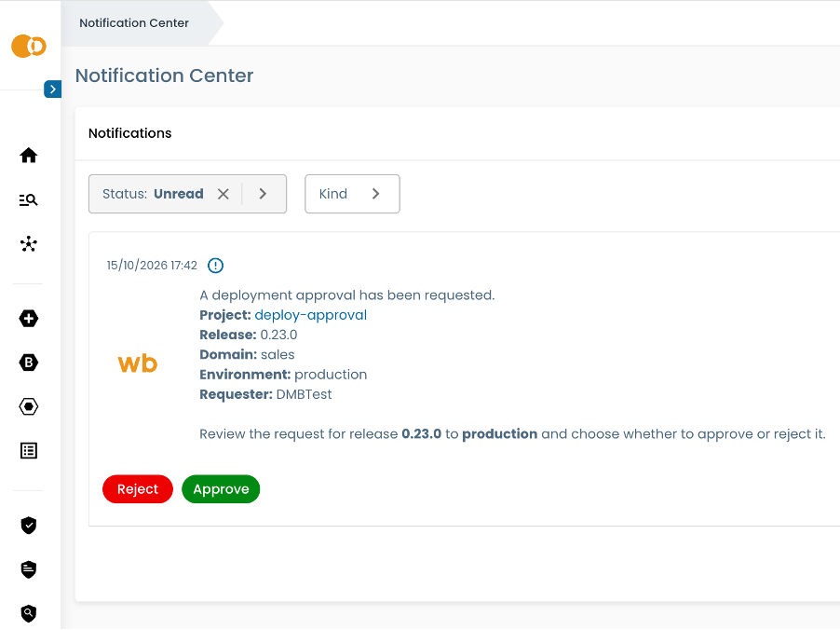
Task: Click the hexagon plus icon in sidebar
Action: coord(28,319)
